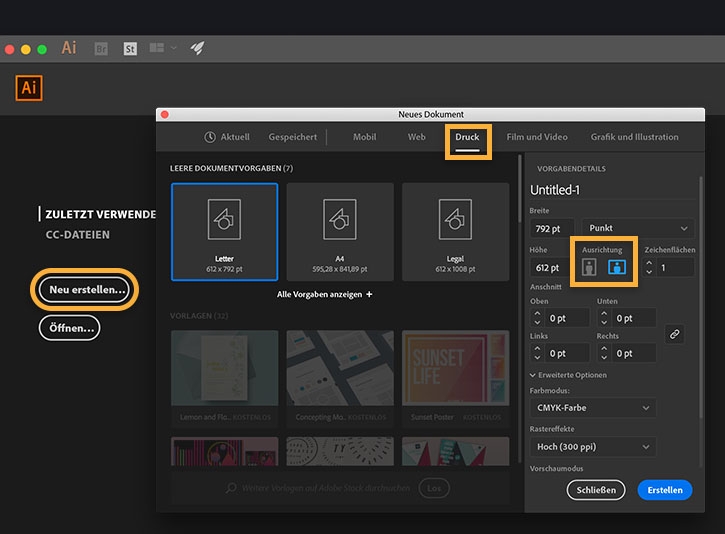Switch to the Film und Video tab
The width and height of the screenshot is (725, 534).
click(537, 137)
